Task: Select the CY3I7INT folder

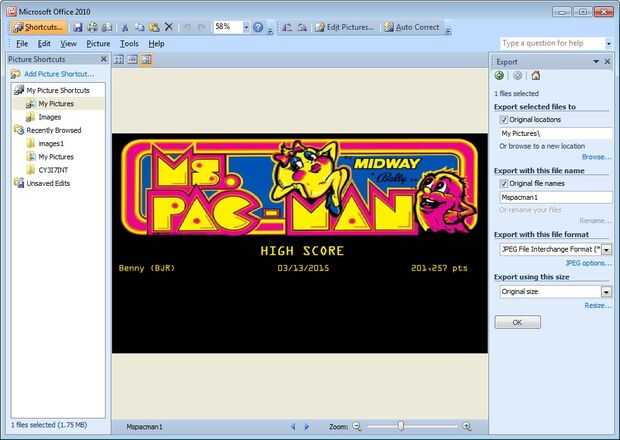Action: 53,170
